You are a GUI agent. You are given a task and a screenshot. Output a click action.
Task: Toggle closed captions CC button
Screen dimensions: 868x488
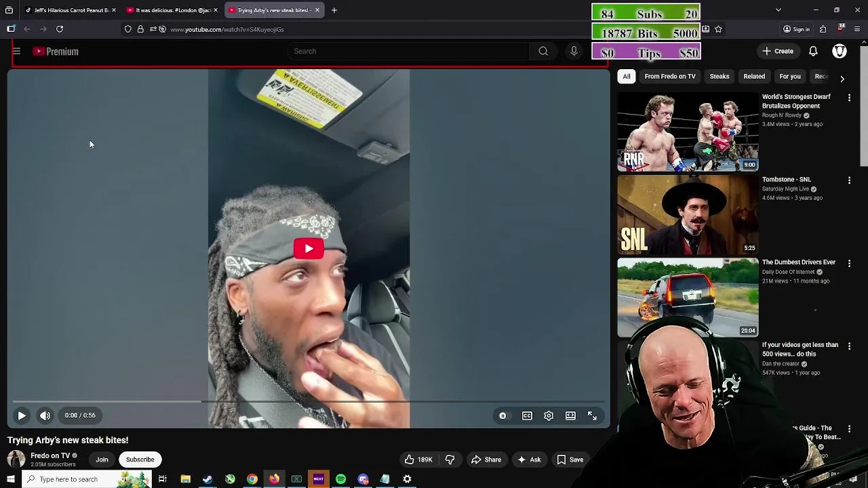pos(527,415)
